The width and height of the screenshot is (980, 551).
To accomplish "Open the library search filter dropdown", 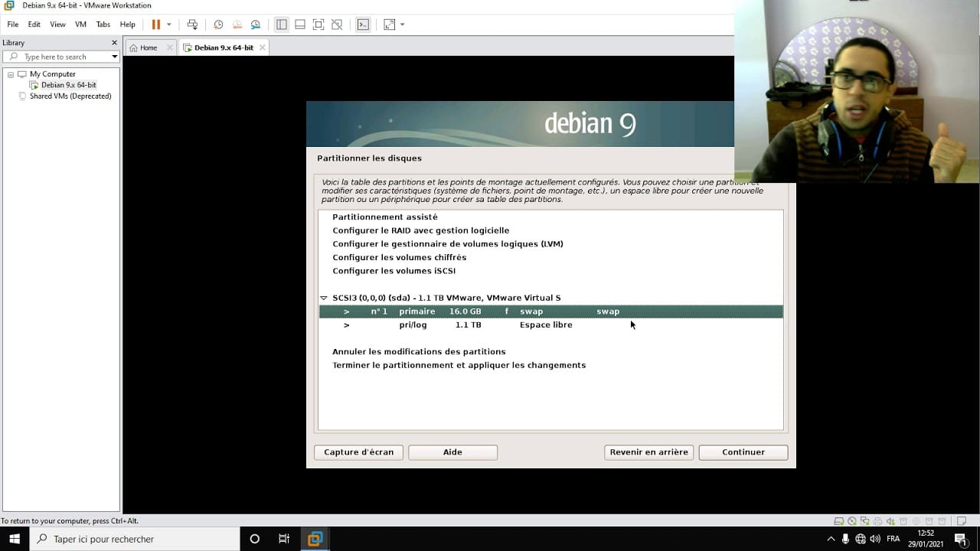I will (115, 57).
